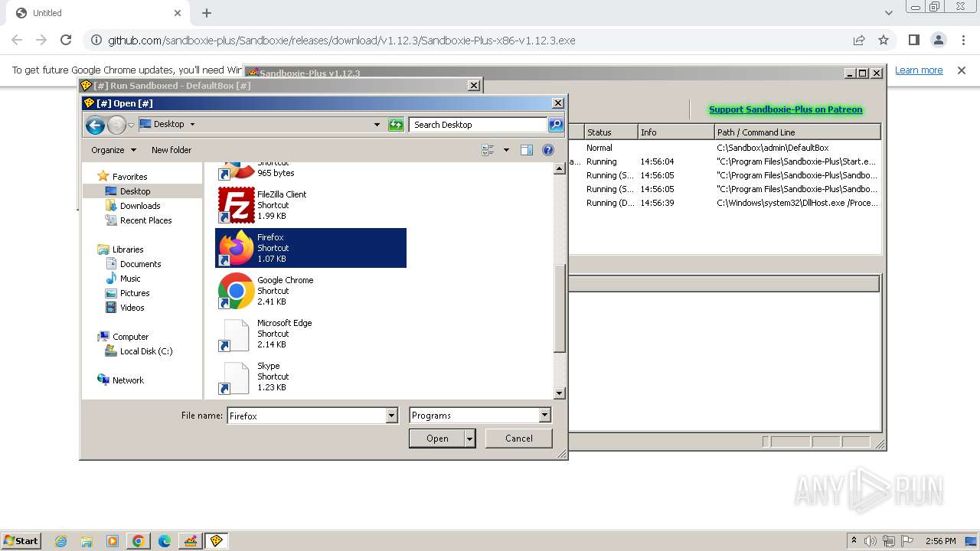Screen dimensions: 980x551
Task: Expand the Organize menu
Action: [x=113, y=150]
